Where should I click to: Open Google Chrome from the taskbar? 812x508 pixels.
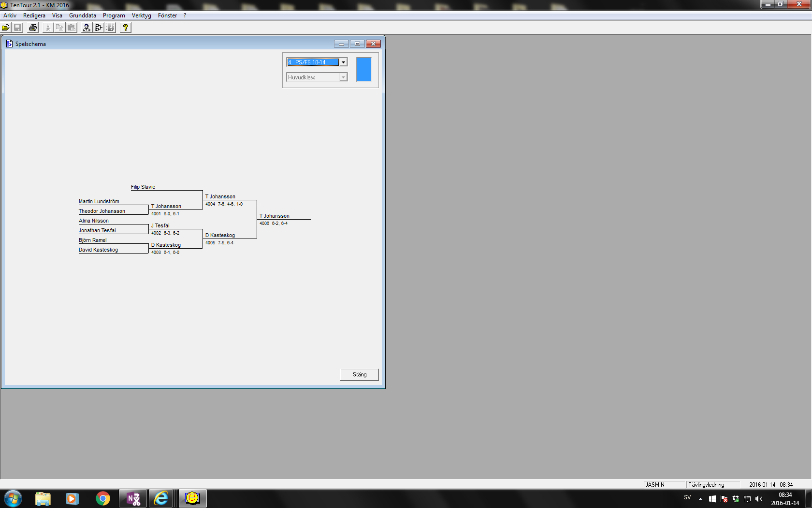pos(102,498)
